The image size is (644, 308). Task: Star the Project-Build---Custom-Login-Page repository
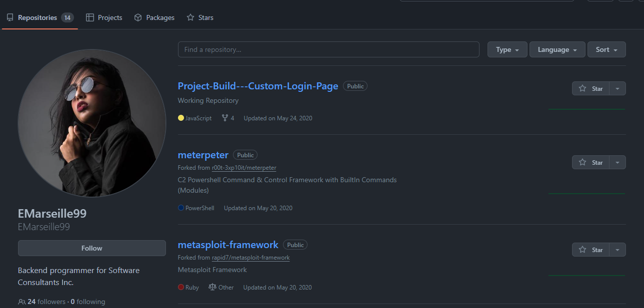pos(590,88)
